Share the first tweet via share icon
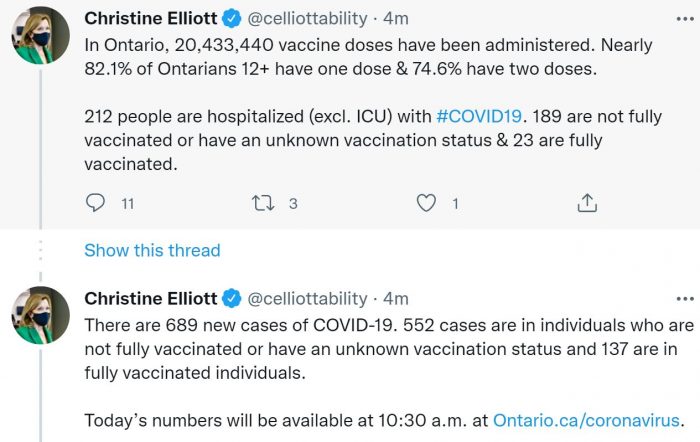 (x=587, y=203)
